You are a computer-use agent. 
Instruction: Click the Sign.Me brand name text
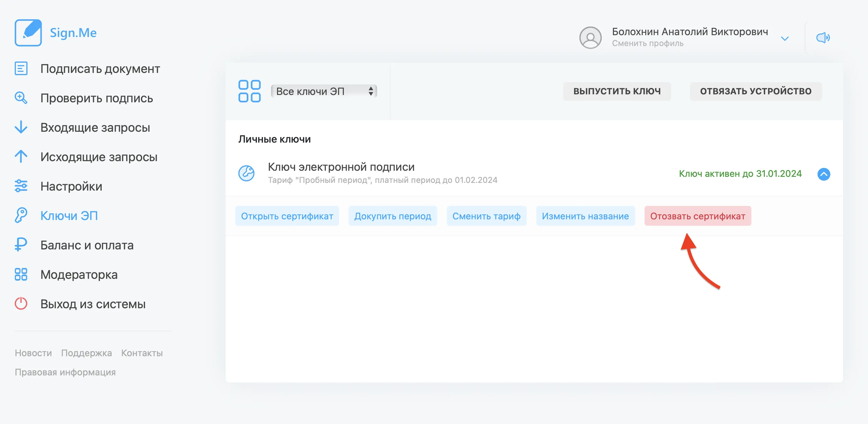click(x=73, y=33)
